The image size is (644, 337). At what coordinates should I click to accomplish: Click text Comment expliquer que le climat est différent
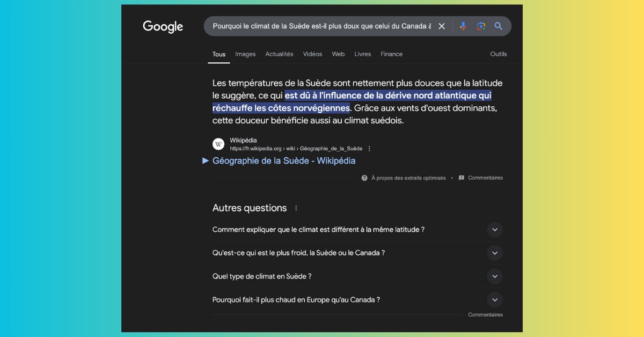click(x=319, y=230)
